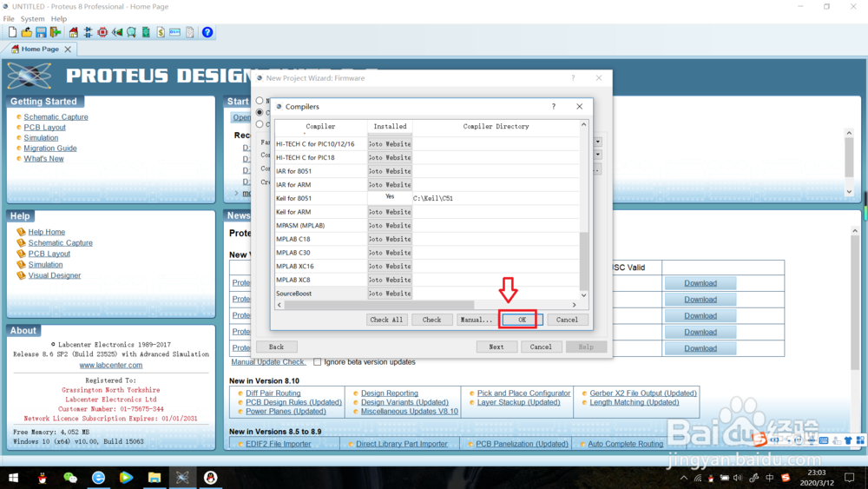
Task: Click the volume speaker tray icon
Action: (738, 478)
